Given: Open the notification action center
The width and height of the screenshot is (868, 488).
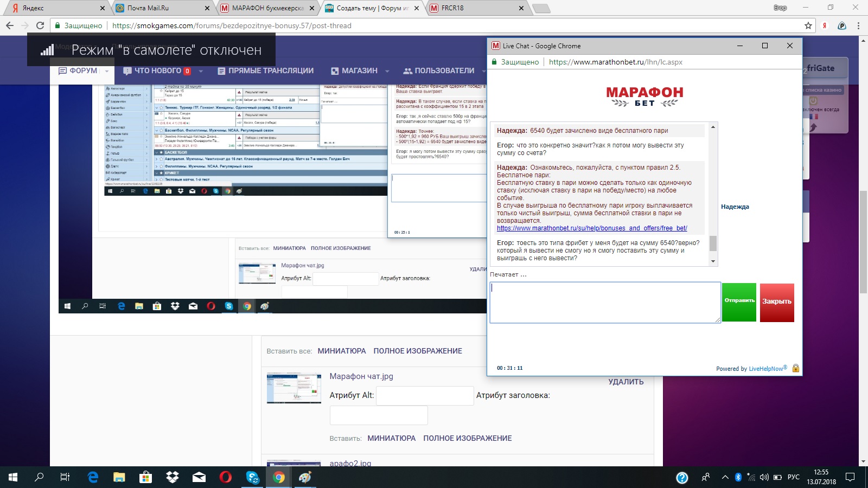Looking at the screenshot, I should pyautogui.click(x=850, y=477).
